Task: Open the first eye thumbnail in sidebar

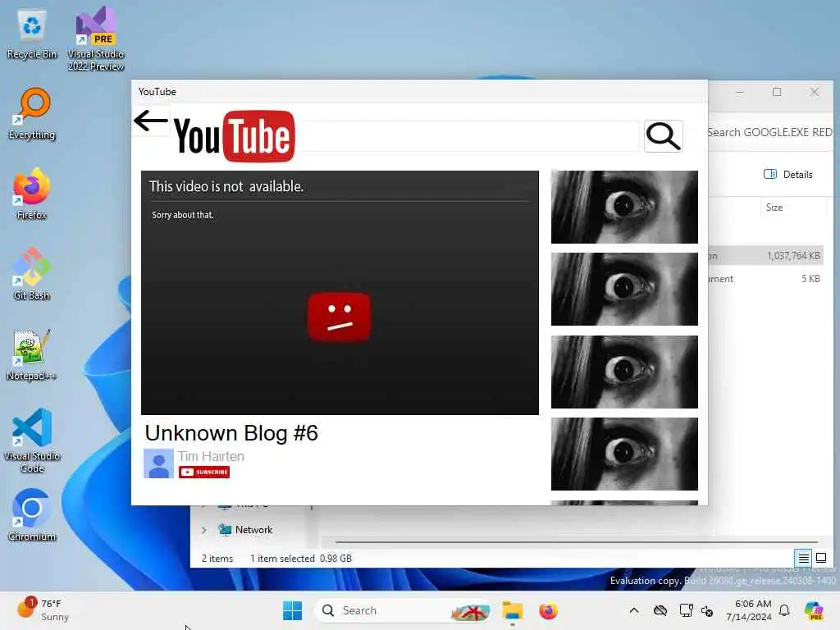Action: tap(624, 207)
